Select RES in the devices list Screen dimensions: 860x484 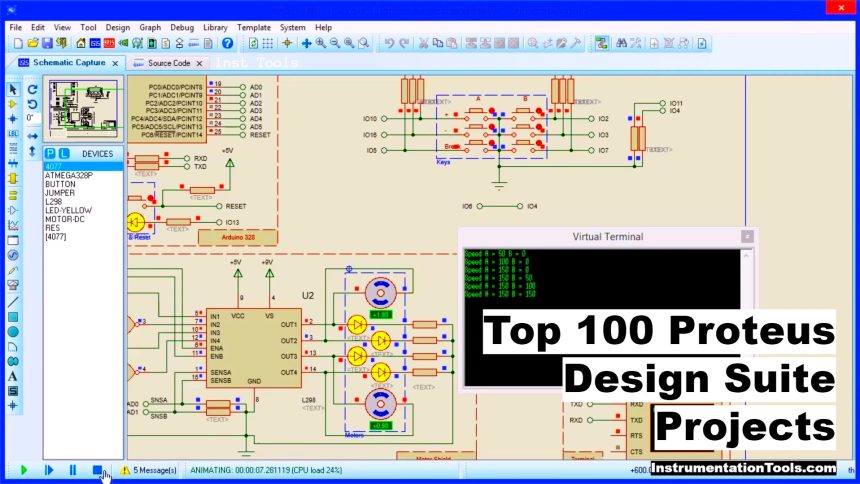pos(83,228)
